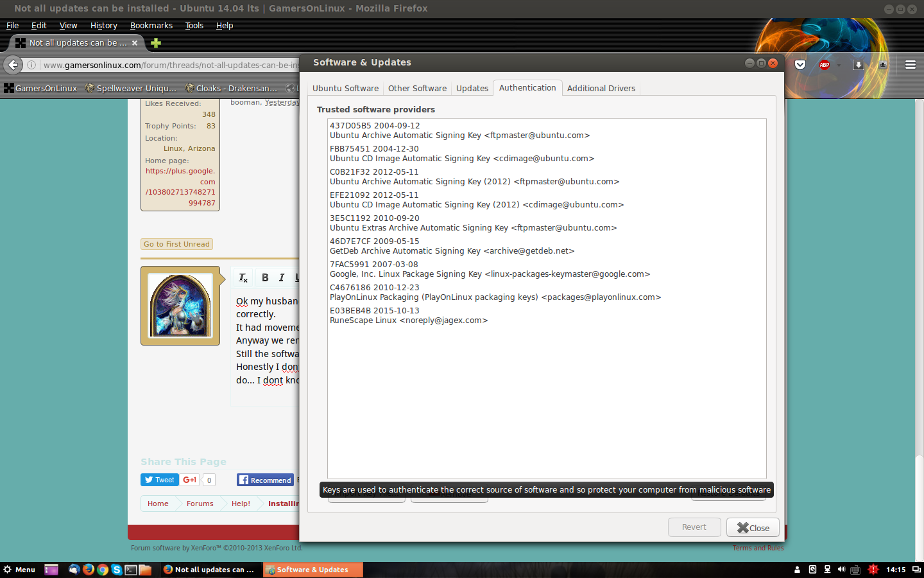Open file manager folder icon in panel

coord(145,570)
